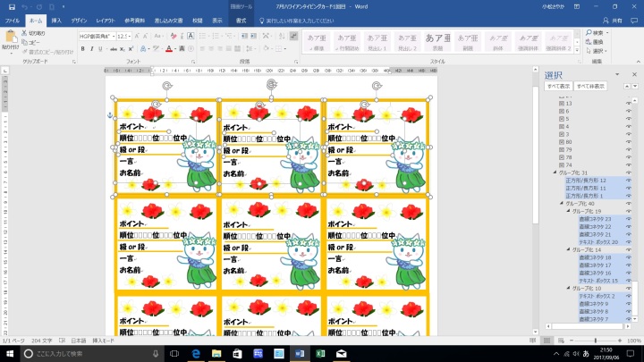
Task: Click 置換 in editing group
Action: [595, 42]
